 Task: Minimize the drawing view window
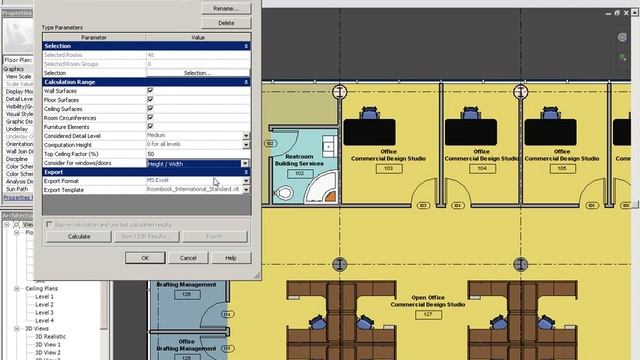pos(608,13)
